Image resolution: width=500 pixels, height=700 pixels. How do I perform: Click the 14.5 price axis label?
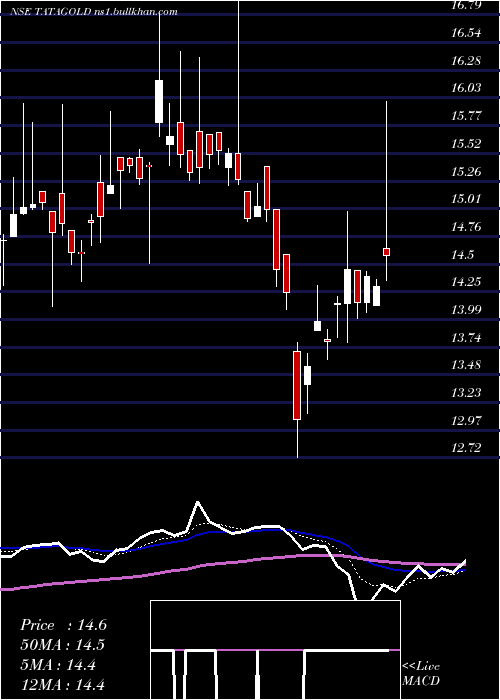pyautogui.click(x=462, y=255)
